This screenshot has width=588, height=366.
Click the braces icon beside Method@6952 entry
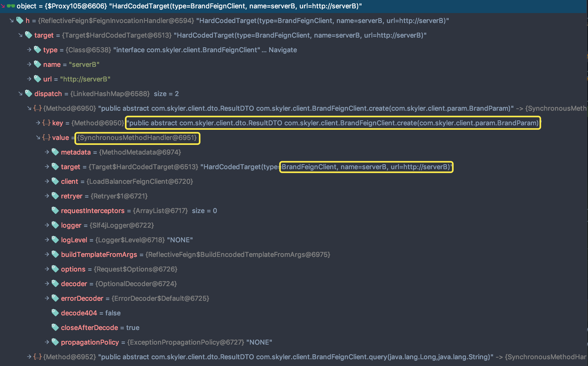point(38,357)
